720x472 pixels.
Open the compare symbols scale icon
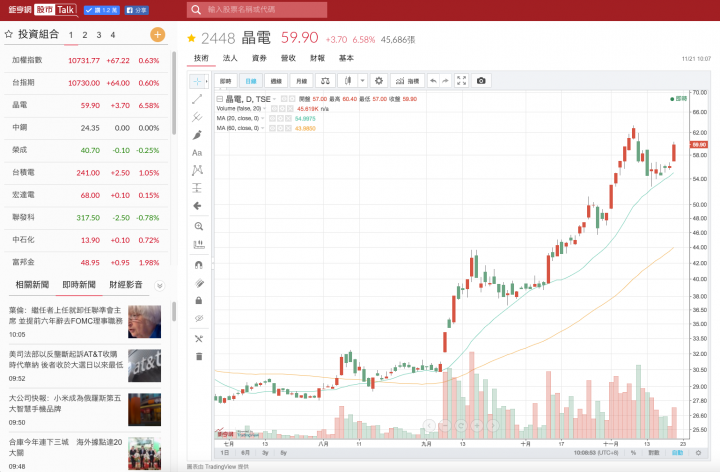click(x=325, y=81)
